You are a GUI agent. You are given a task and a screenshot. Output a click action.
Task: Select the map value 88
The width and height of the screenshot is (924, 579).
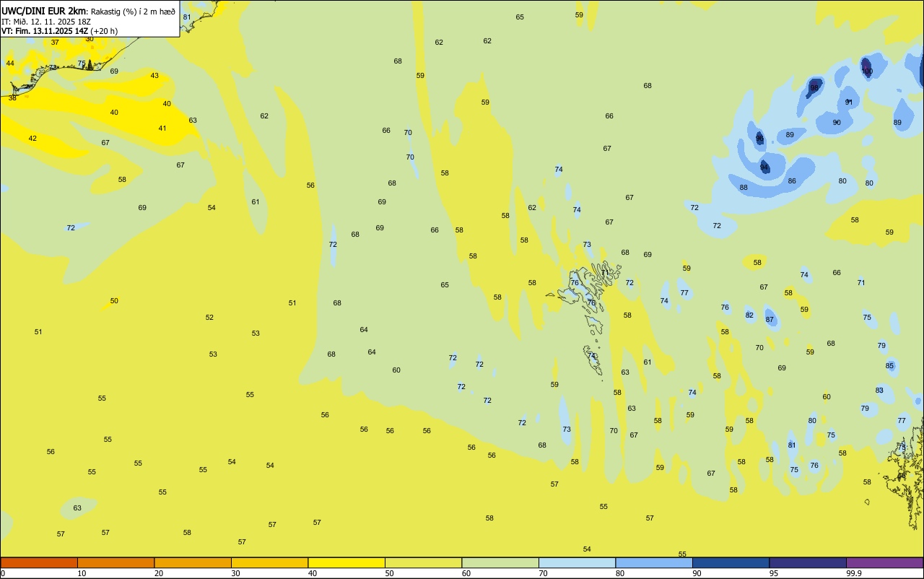(x=744, y=188)
